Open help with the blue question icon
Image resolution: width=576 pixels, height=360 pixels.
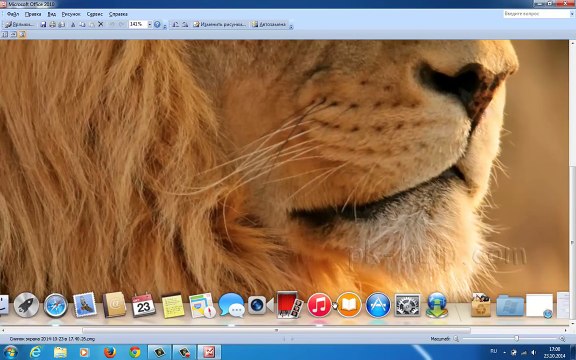157,24
